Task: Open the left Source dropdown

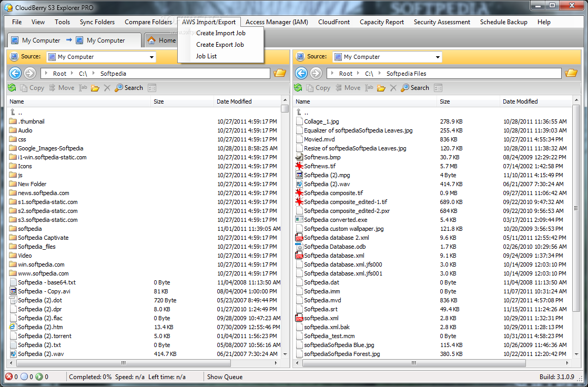Action: [151, 57]
